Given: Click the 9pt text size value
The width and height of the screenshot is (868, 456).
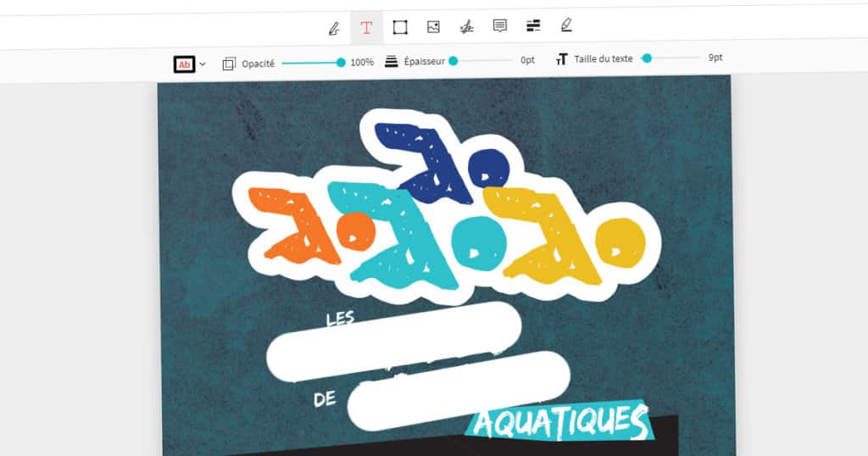Looking at the screenshot, I should pyautogui.click(x=715, y=58).
